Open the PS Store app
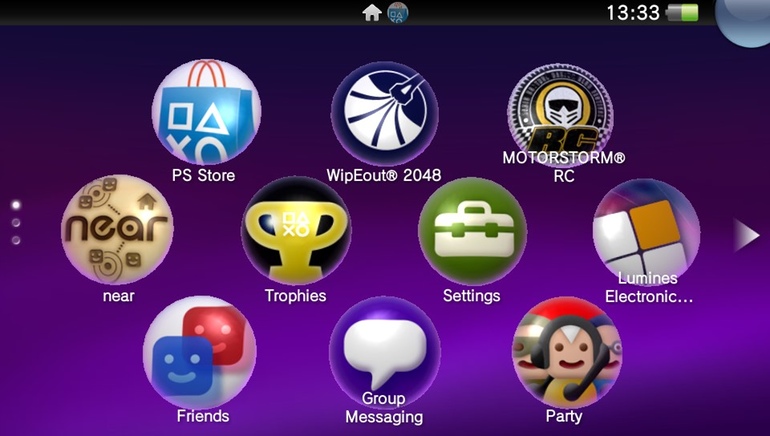The image size is (770, 436). 205,112
